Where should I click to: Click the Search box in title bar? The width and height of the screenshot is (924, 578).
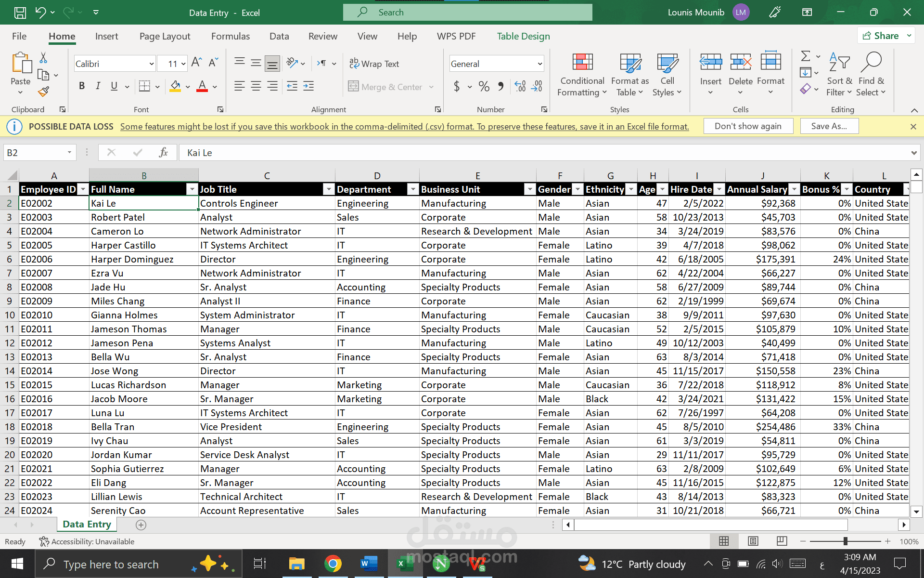point(467,13)
